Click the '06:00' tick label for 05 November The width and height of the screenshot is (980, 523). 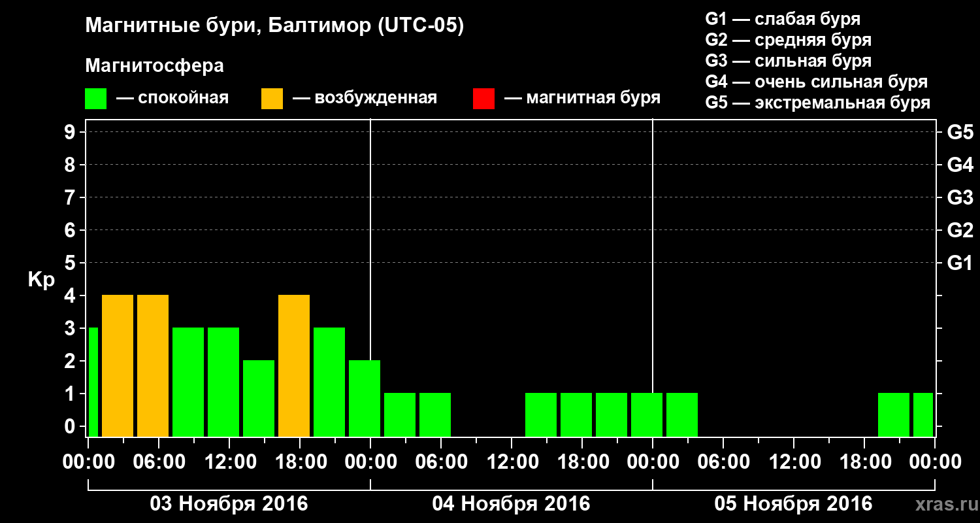(723, 462)
